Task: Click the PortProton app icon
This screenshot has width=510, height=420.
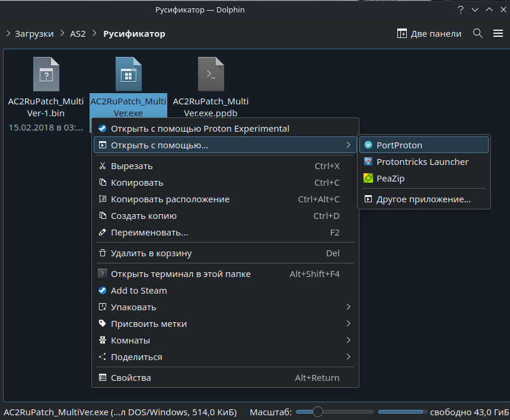Action: [x=368, y=145]
